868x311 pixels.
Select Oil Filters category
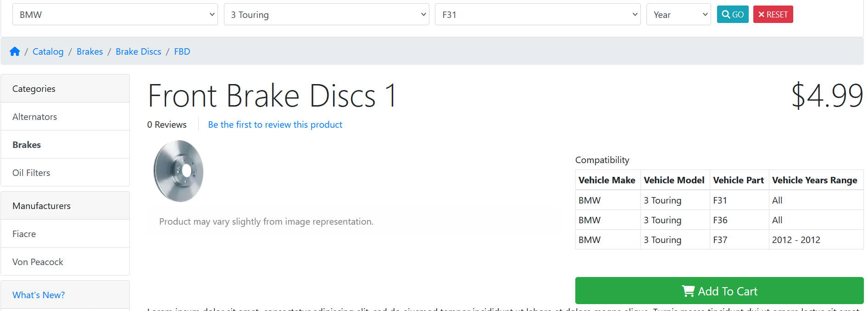coord(65,173)
